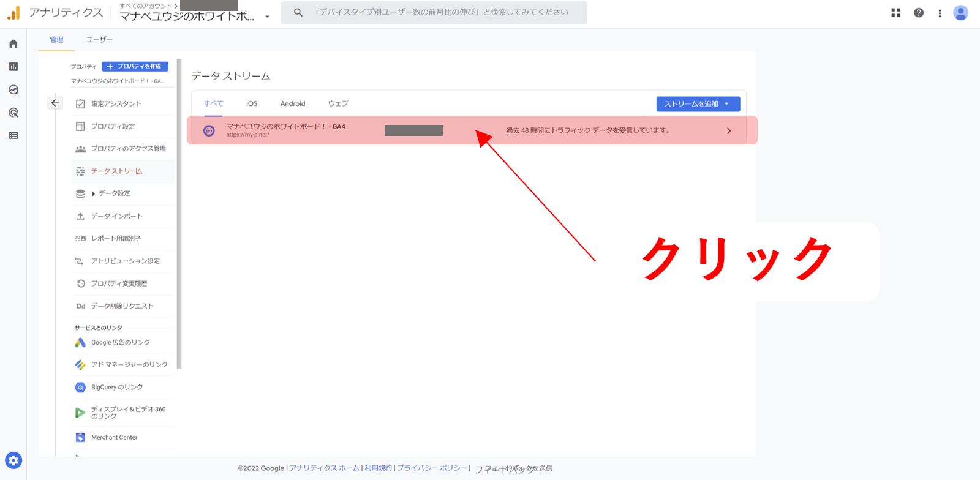The height and width of the screenshot is (480, 980).
Task: Click the user account avatar
Action: point(961,12)
